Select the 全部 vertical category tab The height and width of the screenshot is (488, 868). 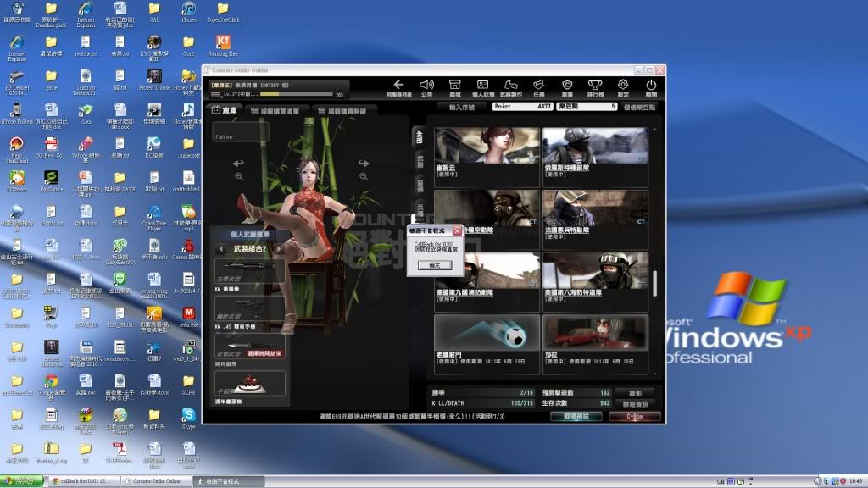tap(418, 137)
